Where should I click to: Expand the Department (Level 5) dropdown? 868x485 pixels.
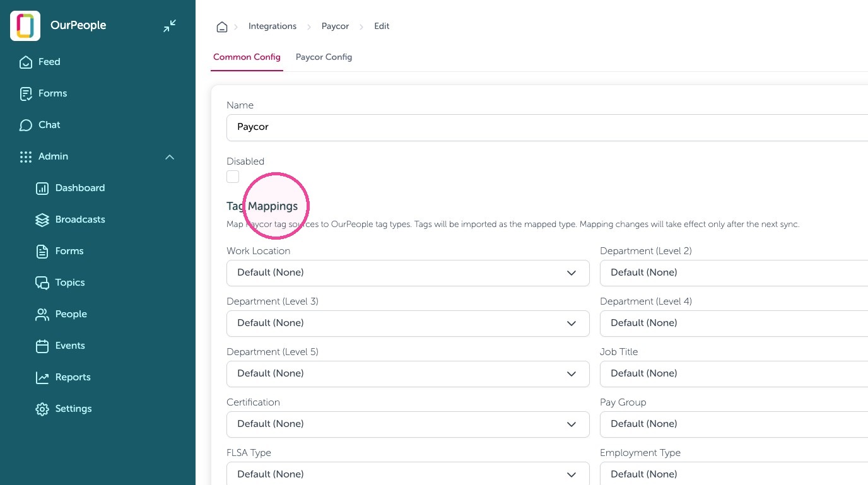(x=408, y=373)
